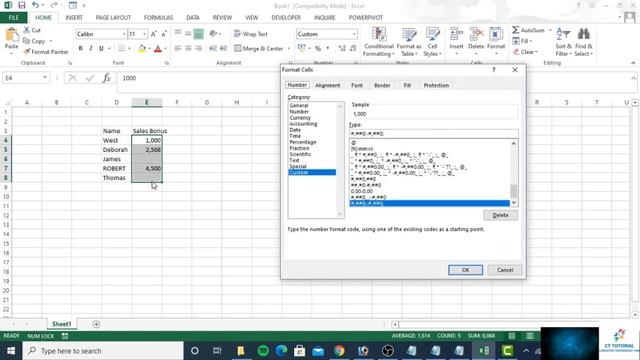Open the FILE tab

coord(13,18)
